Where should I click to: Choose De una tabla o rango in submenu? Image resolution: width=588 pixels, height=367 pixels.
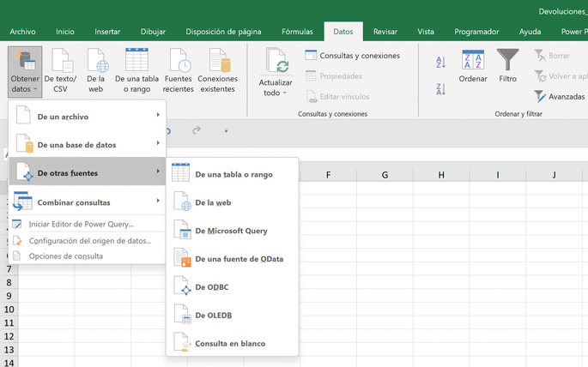(x=233, y=174)
